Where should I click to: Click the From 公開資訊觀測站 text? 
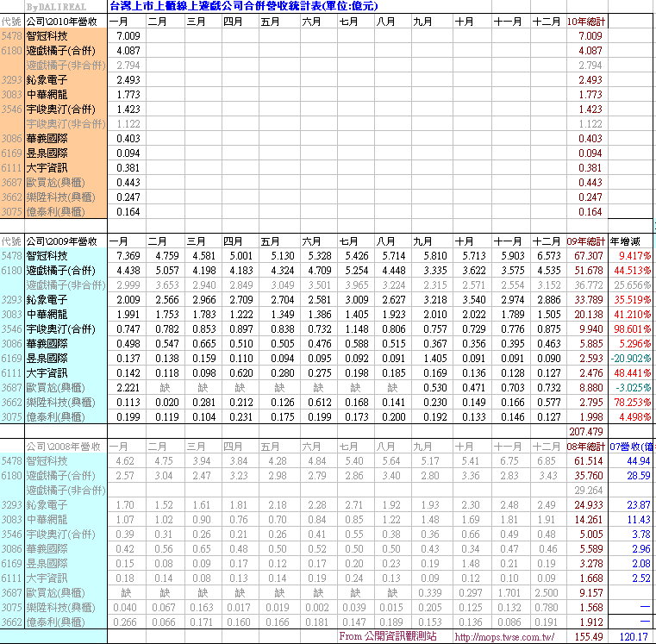(387, 636)
